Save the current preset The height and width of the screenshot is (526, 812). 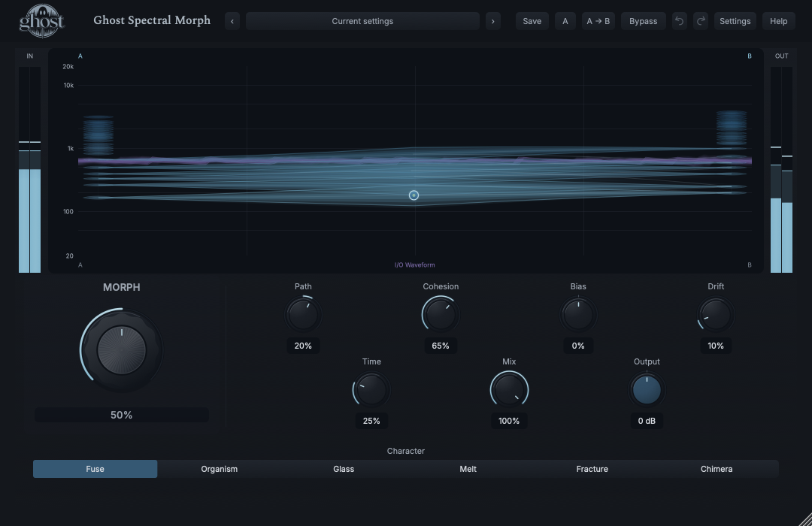(x=532, y=21)
